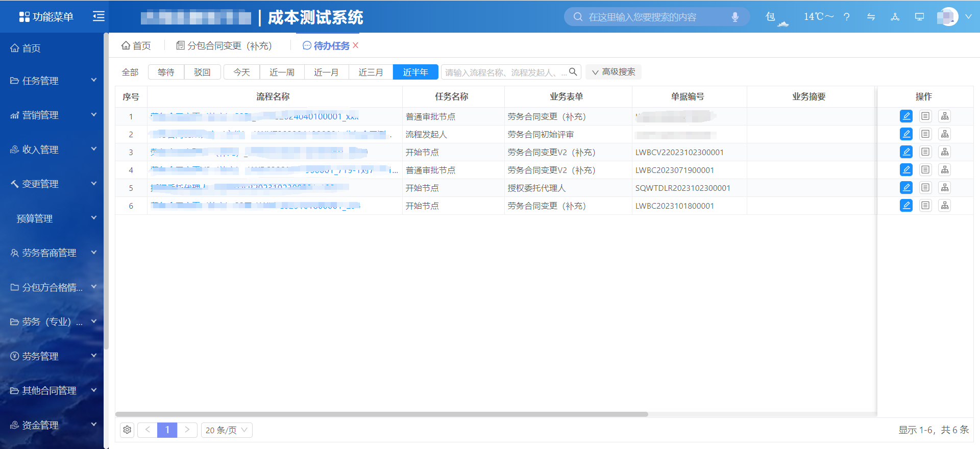Screen dimensions: 980x449
Task: Select the 等待 status filter
Action: pos(166,72)
